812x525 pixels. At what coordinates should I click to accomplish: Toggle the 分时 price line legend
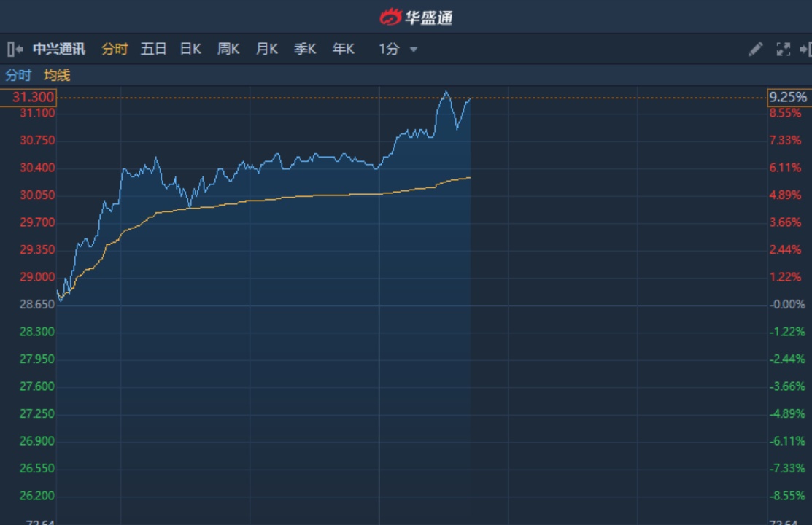[x=18, y=75]
